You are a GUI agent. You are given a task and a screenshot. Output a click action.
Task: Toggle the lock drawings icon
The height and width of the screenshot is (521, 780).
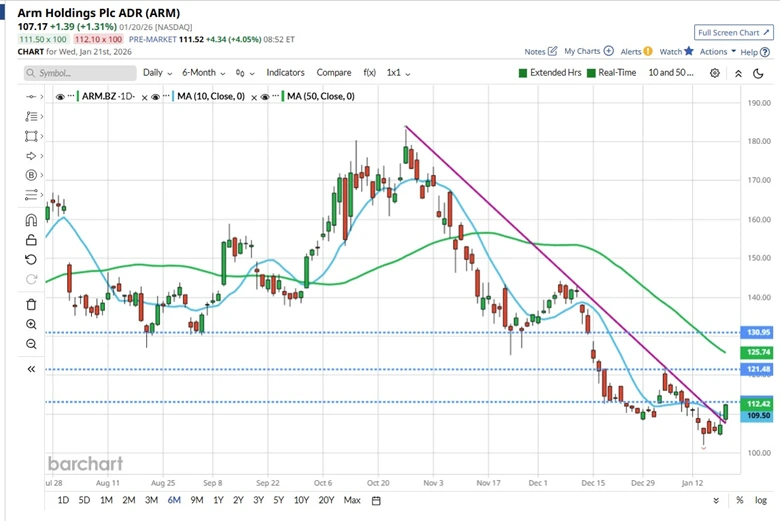pyautogui.click(x=31, y=240)
